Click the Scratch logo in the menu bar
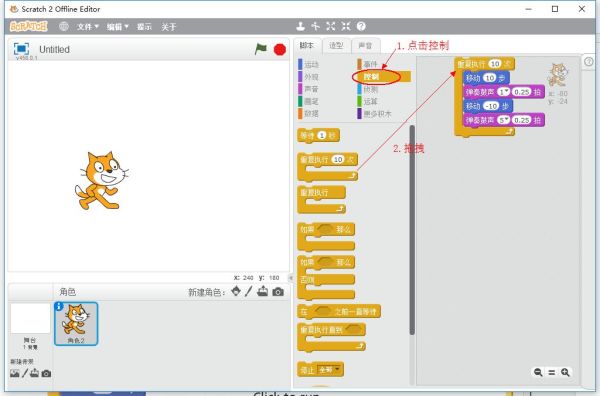 (29, 26)
